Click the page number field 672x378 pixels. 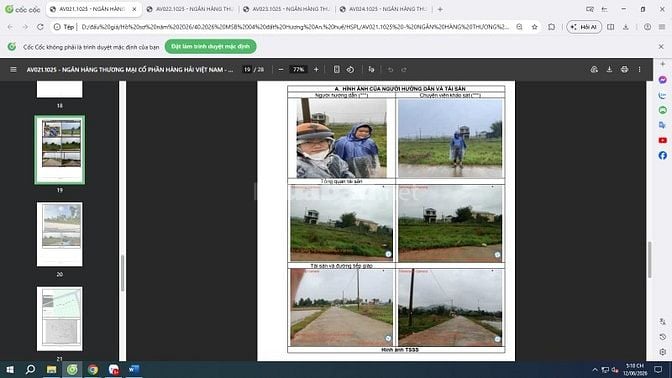tap(247, 69)
